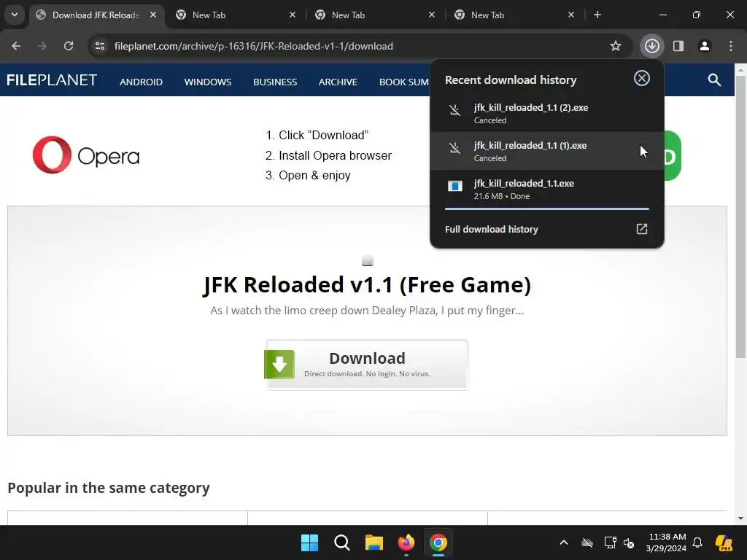Viewport: 747px width, 560px height.
Task: Close the Download JFK Reloaded tab
Action: pos(153,15)
